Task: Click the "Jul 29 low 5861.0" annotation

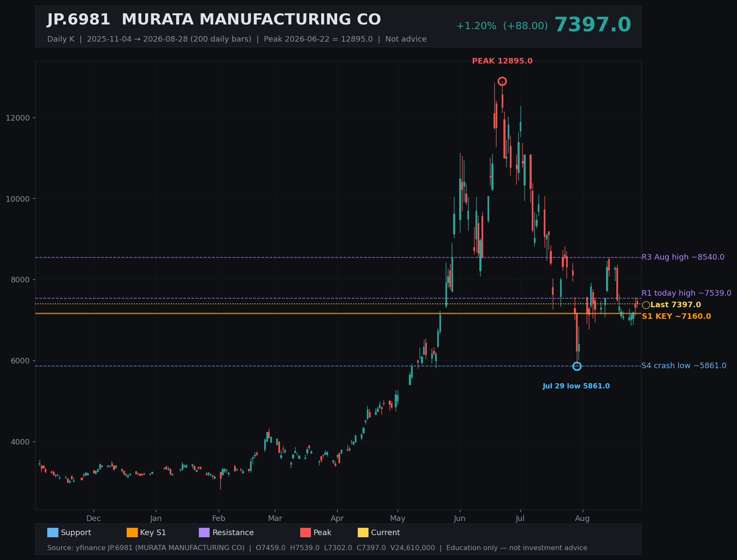Action: point(576,386)
